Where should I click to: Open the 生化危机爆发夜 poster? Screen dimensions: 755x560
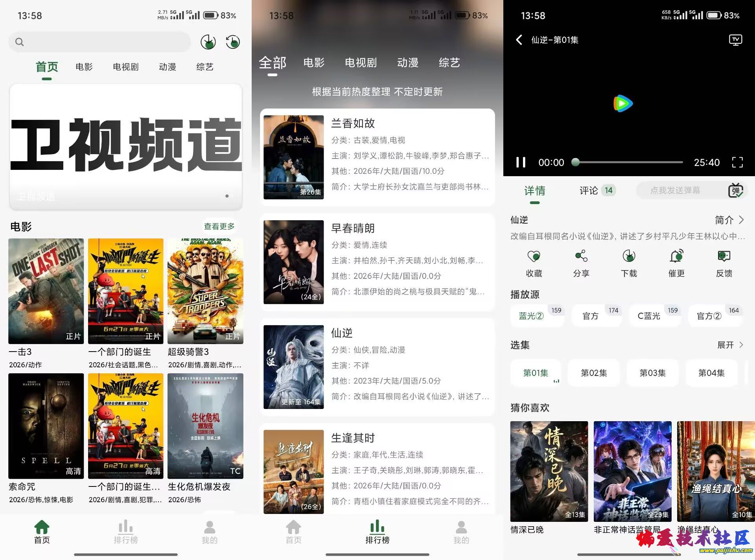(205, 426)
